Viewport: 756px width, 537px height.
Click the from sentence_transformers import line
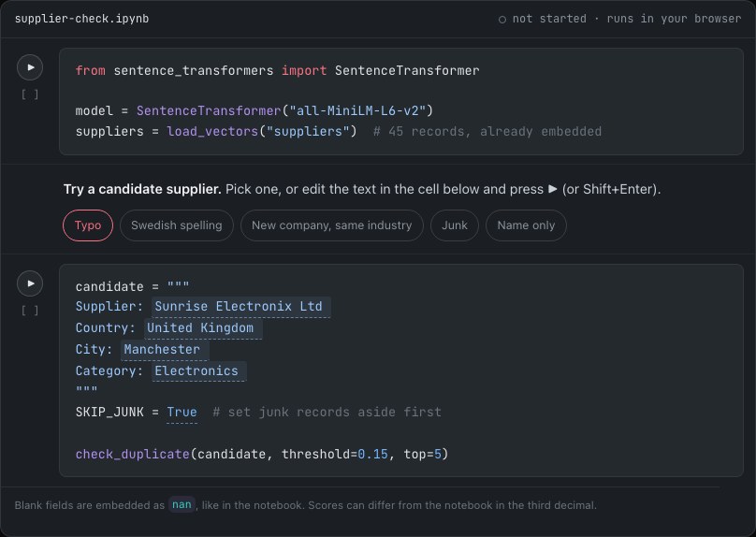pyautogui.click(x=277, y=70)
